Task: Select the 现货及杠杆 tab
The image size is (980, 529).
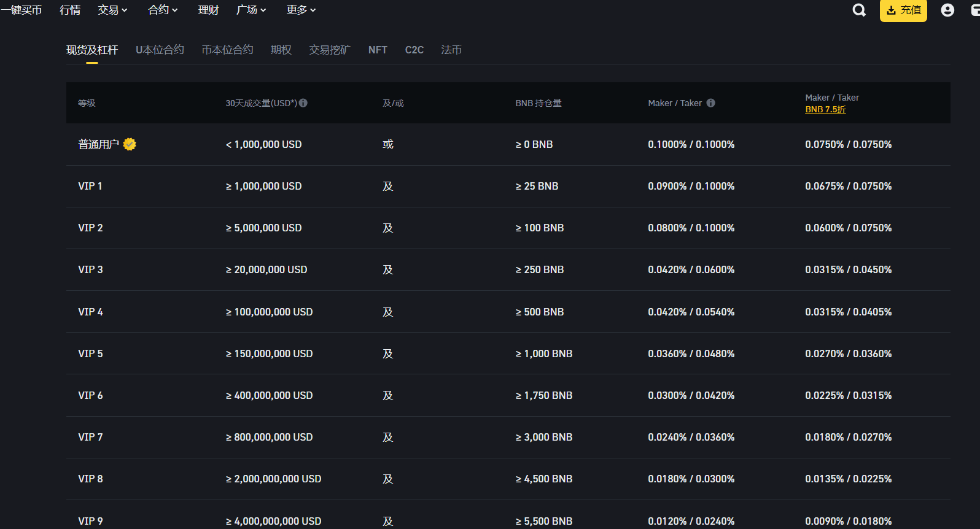Action: click(x=92, y=50)
